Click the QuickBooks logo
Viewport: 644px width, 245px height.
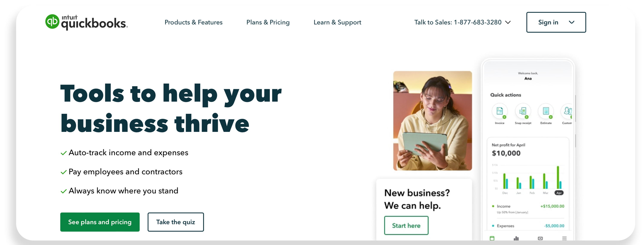86,22
